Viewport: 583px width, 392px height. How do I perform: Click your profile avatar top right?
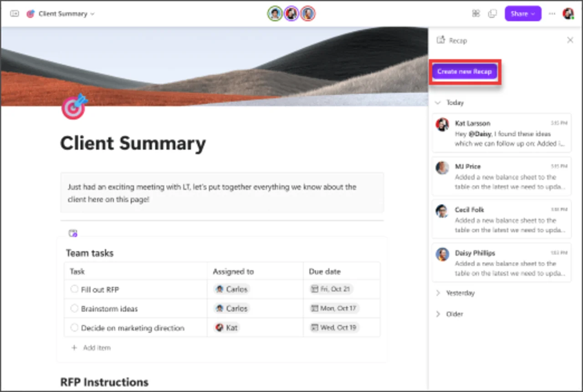pos(568,14)
